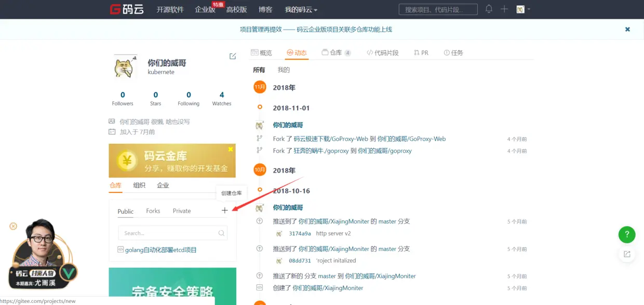Open Following count

[189, 99]
